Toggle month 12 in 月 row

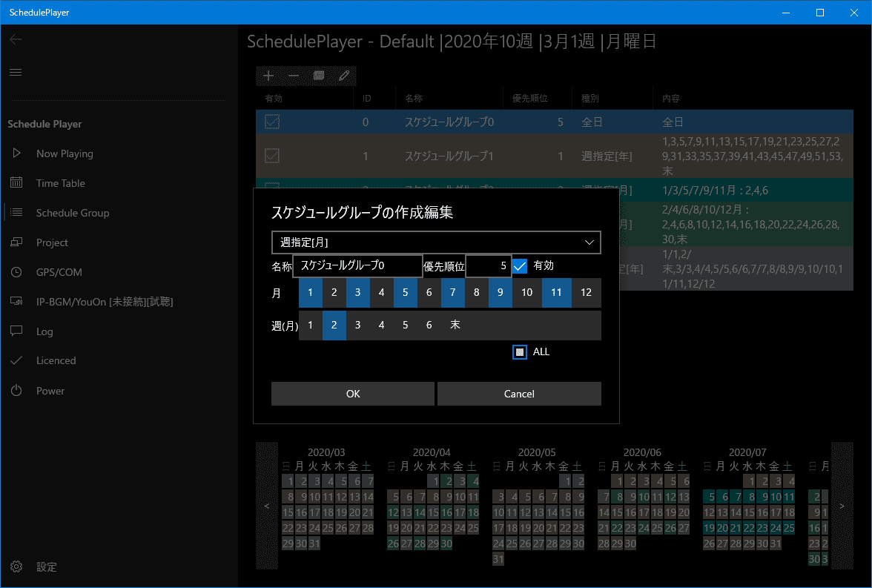point(586,293)
